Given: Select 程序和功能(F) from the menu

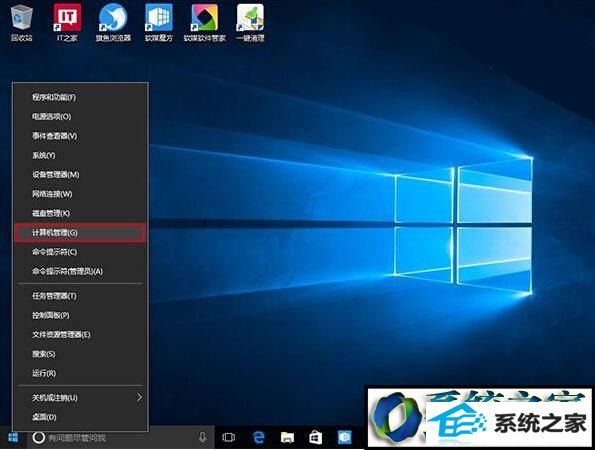Looking at the screenshot, I should (x=80, y=97).
